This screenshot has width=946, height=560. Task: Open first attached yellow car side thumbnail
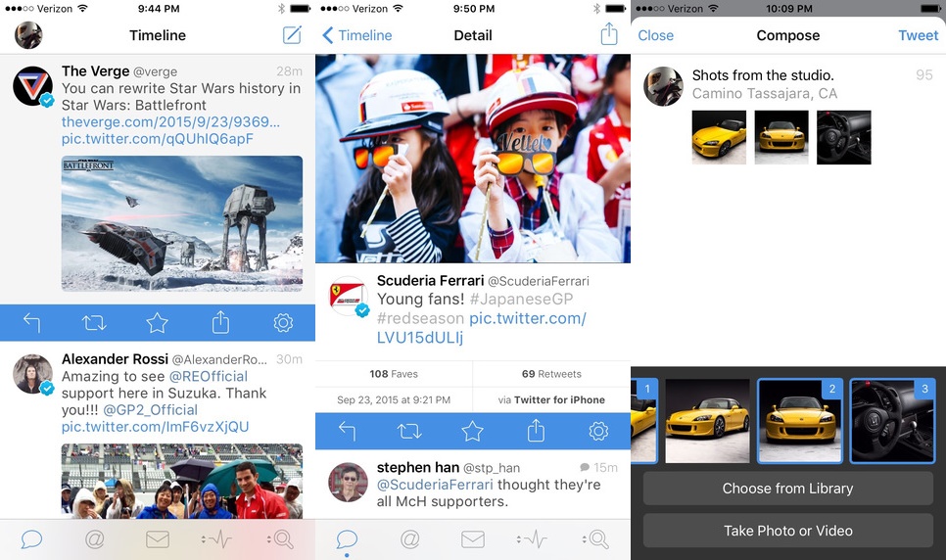click(x=719, y=137)
